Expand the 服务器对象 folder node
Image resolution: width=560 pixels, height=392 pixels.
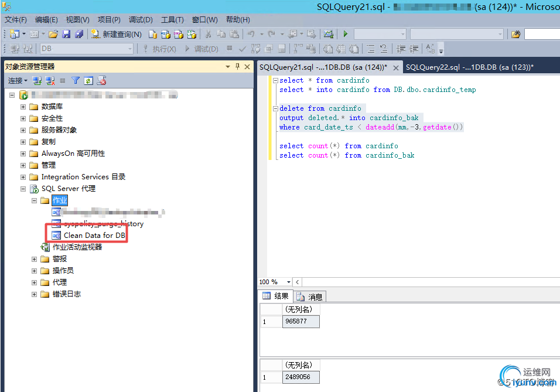click(x=23, y=131)
